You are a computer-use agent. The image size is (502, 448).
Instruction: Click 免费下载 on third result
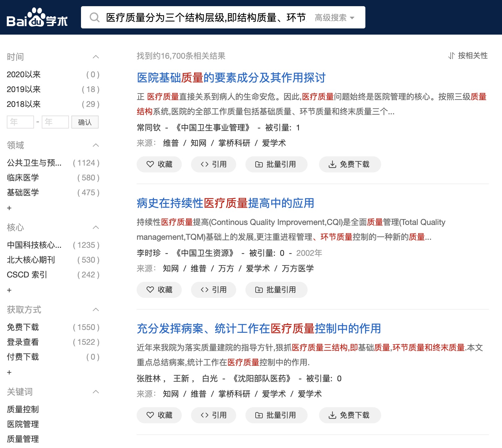point(350,415)
